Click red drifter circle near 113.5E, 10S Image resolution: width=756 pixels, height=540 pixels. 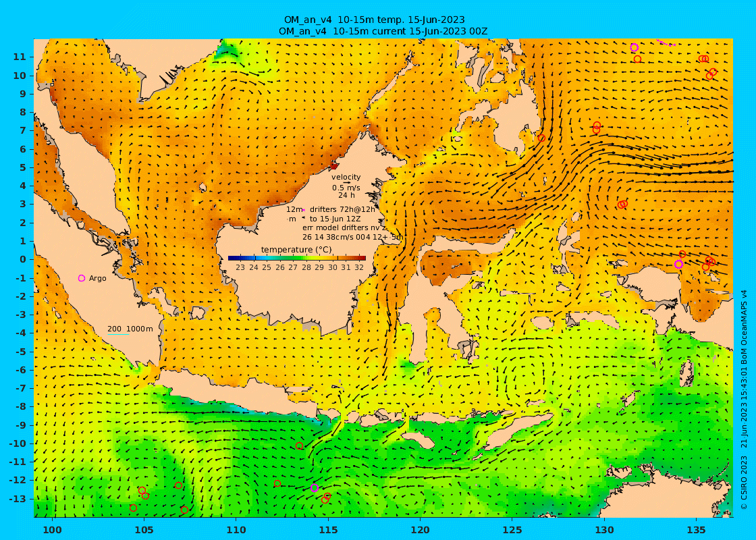coord(300,446)
